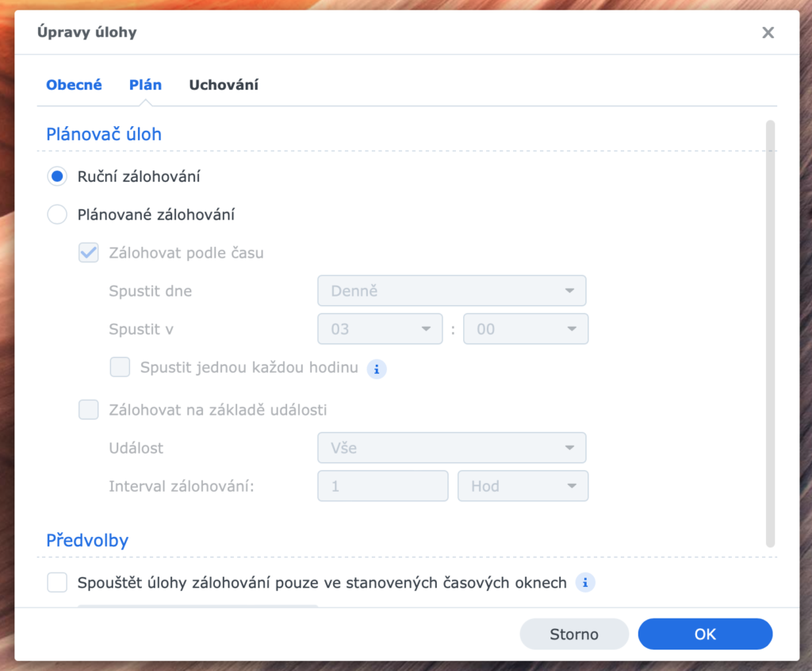Check Zálohovat na základě události

point(89,409)
